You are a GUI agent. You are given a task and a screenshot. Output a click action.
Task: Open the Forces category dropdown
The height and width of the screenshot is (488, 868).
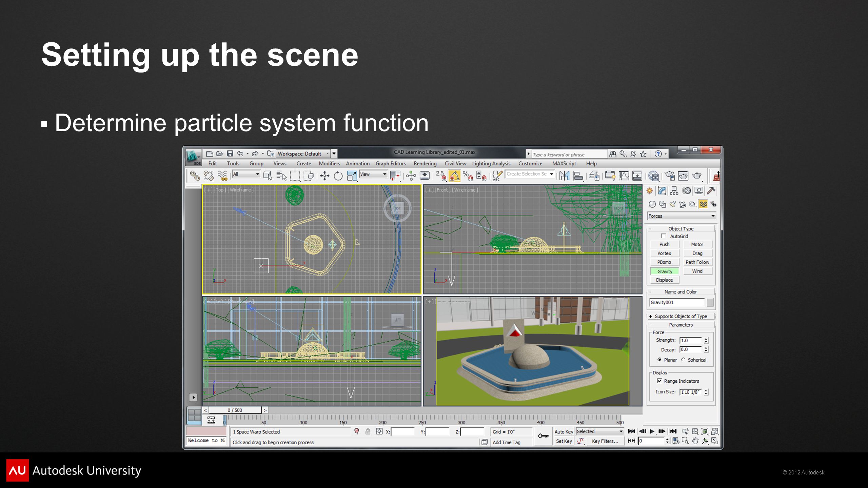pos(682,216)
